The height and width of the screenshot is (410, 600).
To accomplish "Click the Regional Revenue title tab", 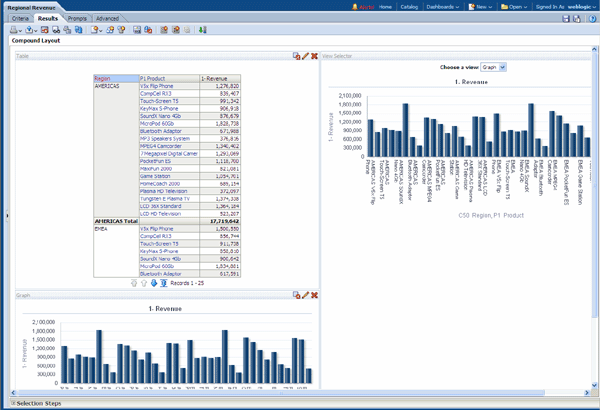I will click(x=31, y=8).
